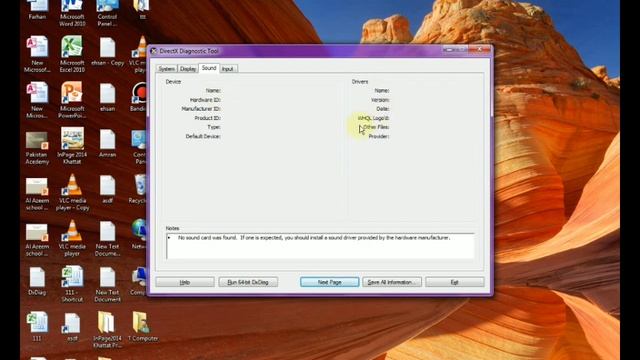Click the Manufacturer ID label
The height and width of the screenshot is (360, 640).
(x=201, y=109)
